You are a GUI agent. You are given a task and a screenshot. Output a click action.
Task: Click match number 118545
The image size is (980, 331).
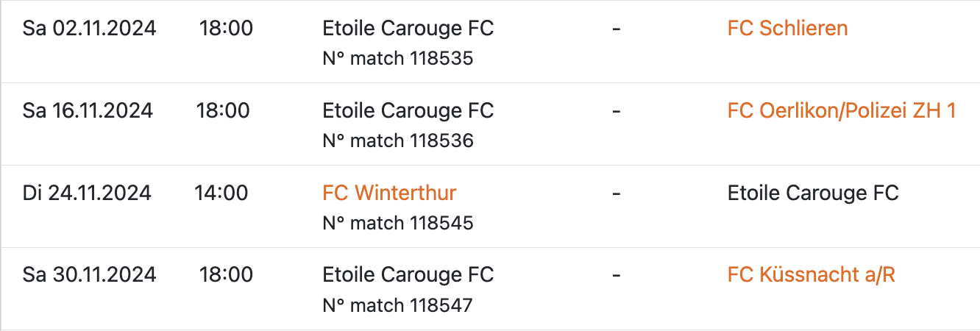coord(397,223)
